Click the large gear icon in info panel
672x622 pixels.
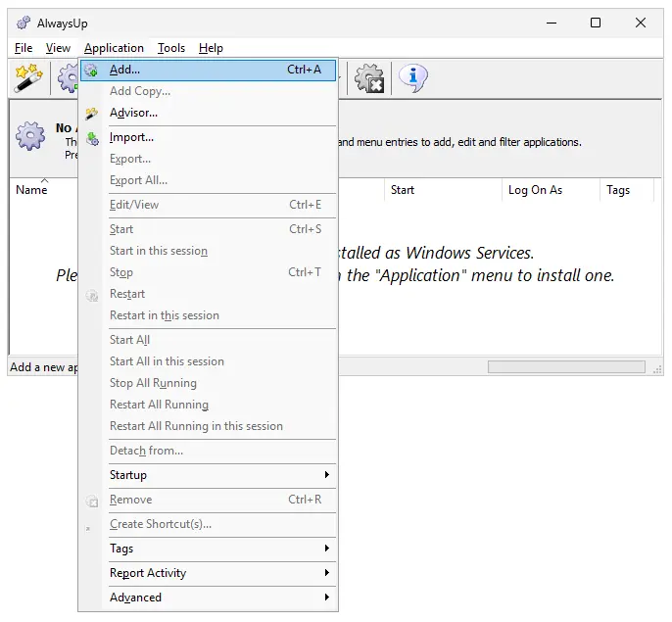tap(31, 137)
